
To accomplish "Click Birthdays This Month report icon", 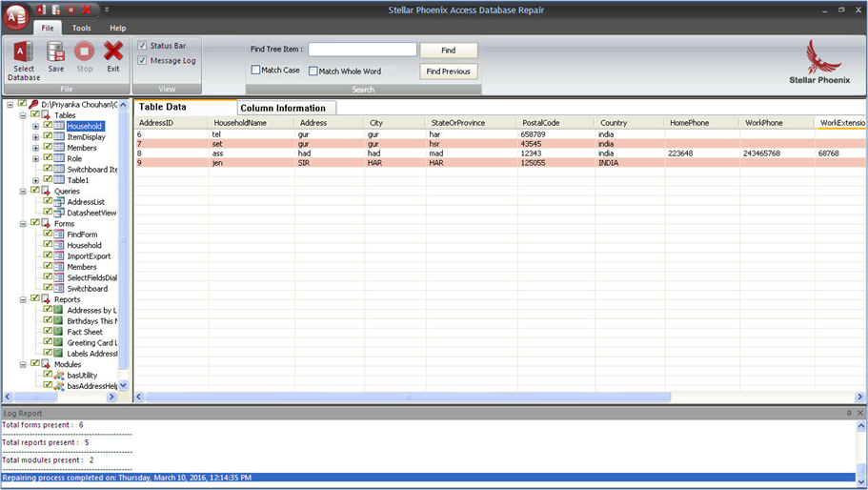I will point(58,320).
